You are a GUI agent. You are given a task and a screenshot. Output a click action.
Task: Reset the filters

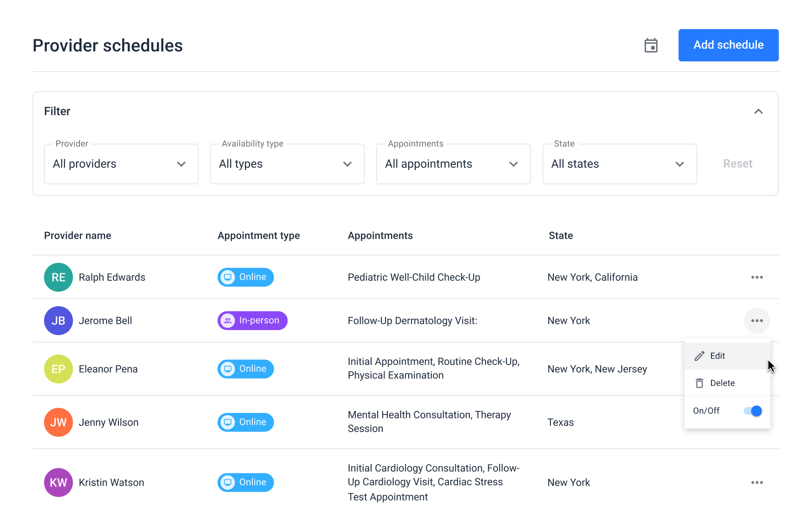click(737, 164)
